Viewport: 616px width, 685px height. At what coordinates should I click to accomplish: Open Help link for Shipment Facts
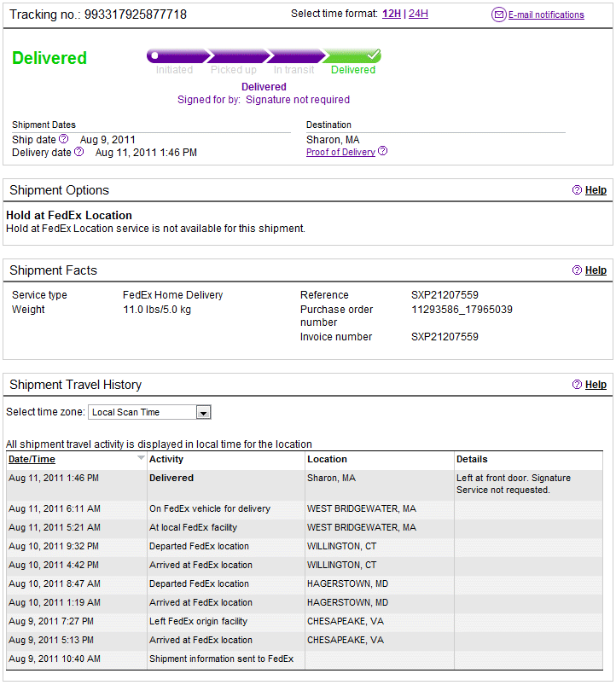point(596,270)
